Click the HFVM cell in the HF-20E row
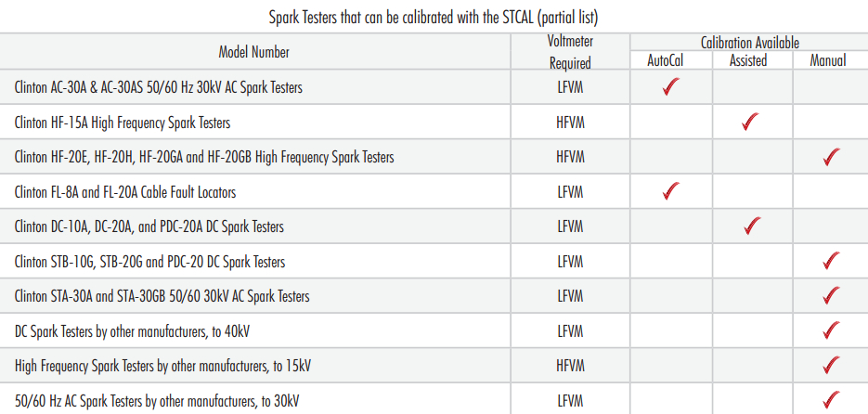The height and width of the screenshot is (414, 868). (x=570, y=157)
